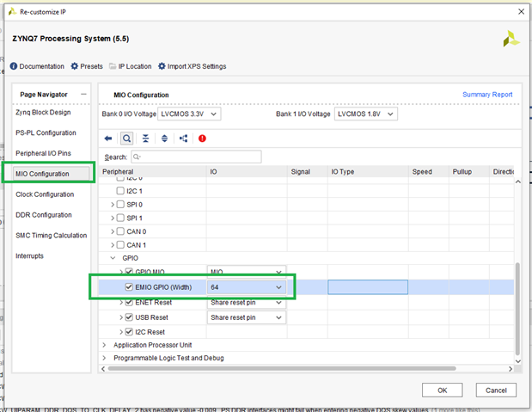
Task: Click the back arrow toolbar icon
Action: [x=108, y=138]
